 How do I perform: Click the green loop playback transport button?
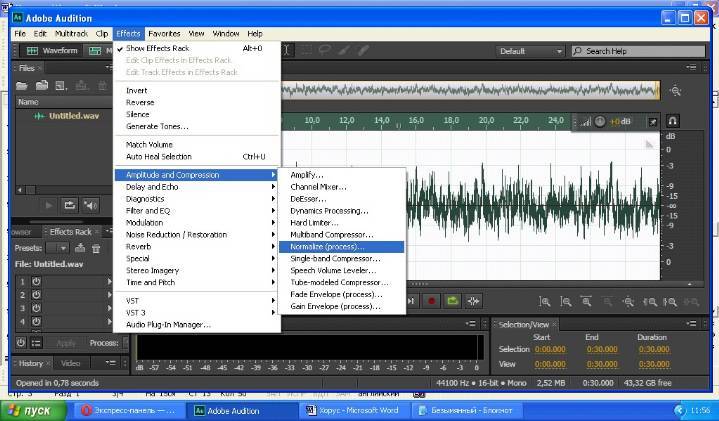tap(453, 301)
